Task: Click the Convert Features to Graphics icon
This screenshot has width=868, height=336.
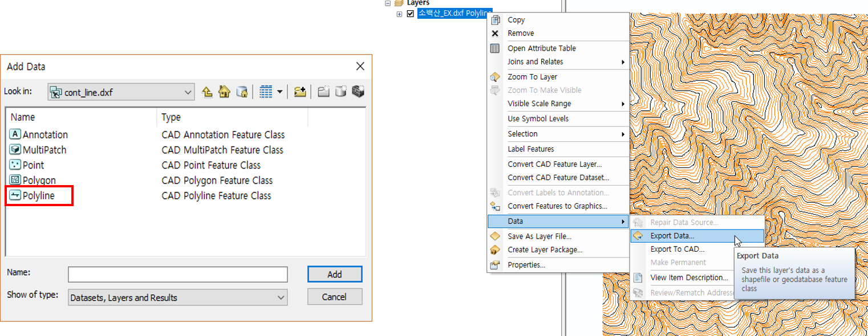Action: pyautogui.click(x=495, y=206)
